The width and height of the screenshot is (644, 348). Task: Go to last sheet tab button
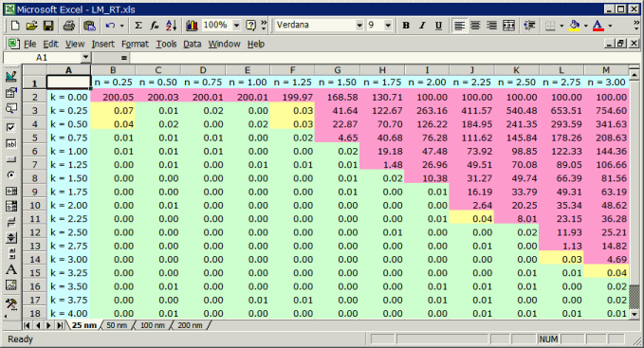point(60,325)
